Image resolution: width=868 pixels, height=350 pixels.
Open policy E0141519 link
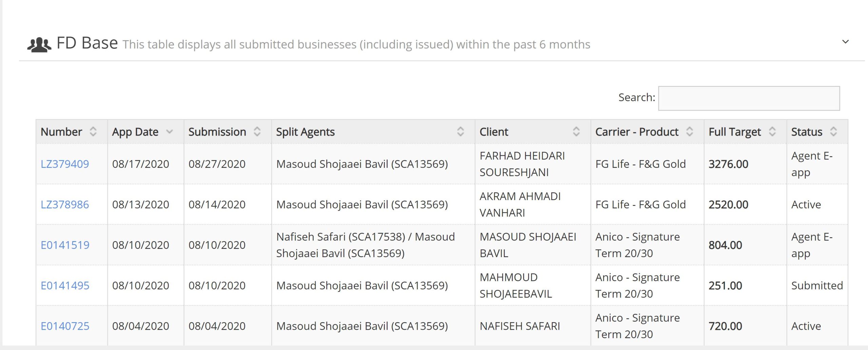pos(65,245)
